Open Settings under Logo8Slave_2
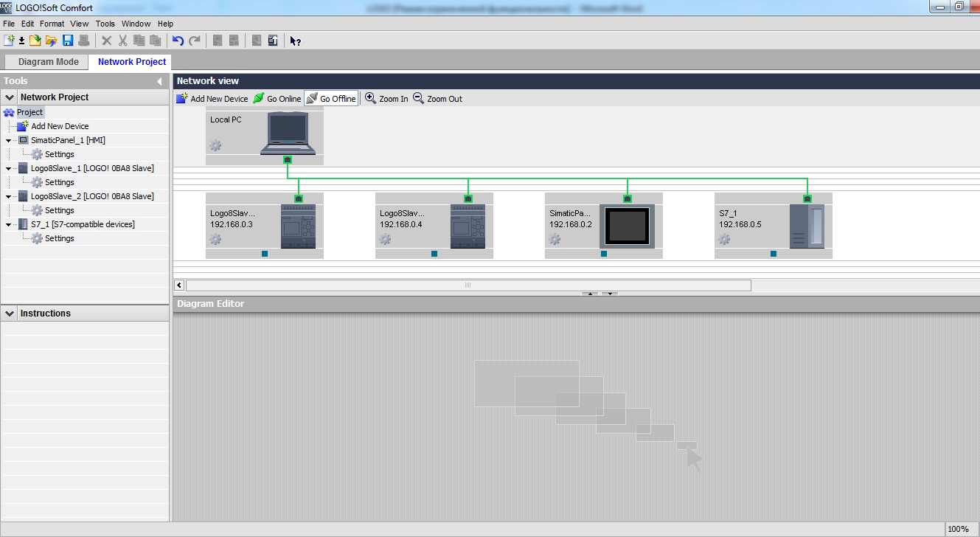 pos(59,210)
